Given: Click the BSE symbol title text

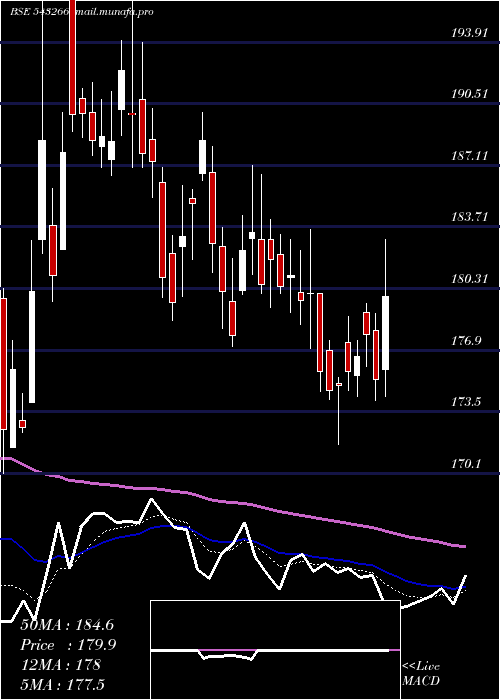Looking at the screenshot, I should coord(82,12).
